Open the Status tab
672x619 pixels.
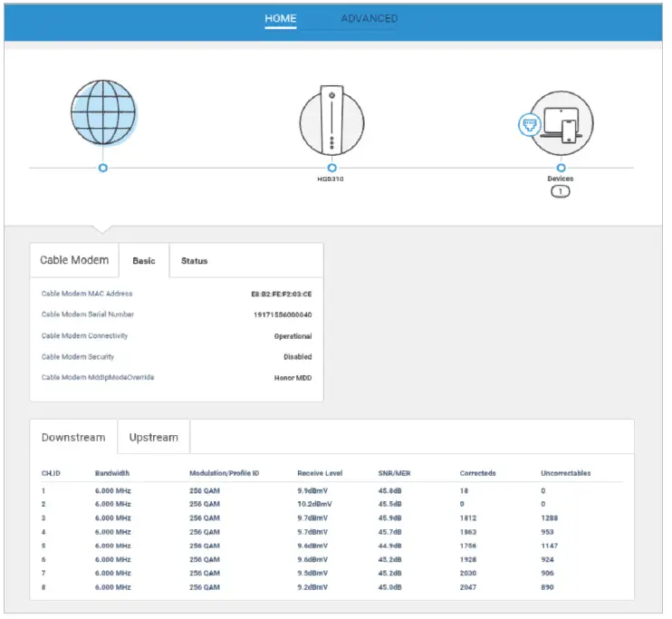click(x=194, y=261)
